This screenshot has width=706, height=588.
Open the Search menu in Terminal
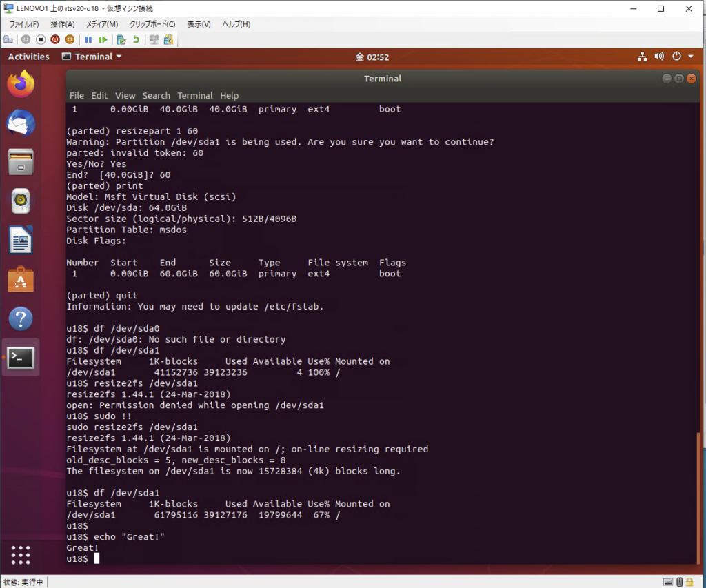click(156, 96)
